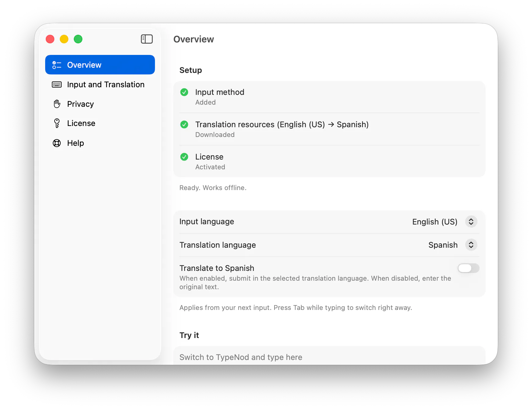Image resolution: width=532 pixels, height=410 pixels.
Task: Click the key icon next to License
Action: pos(57,123)
